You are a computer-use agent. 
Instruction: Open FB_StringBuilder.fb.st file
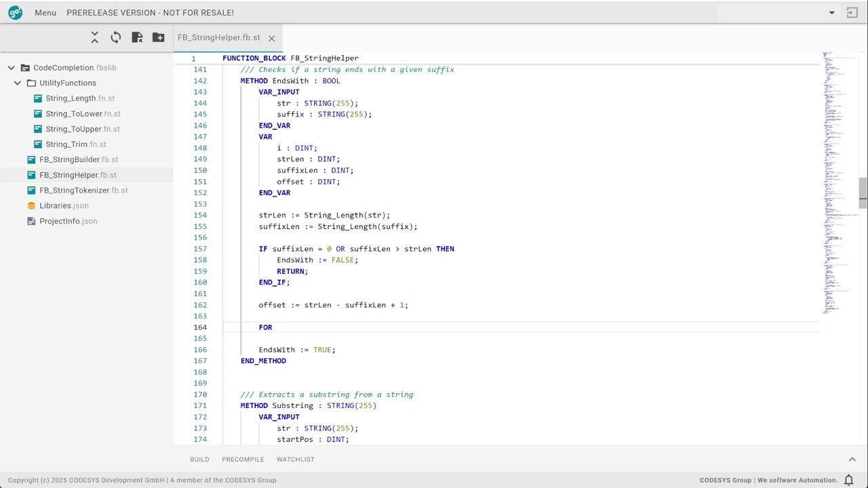[x=79, y=160]
